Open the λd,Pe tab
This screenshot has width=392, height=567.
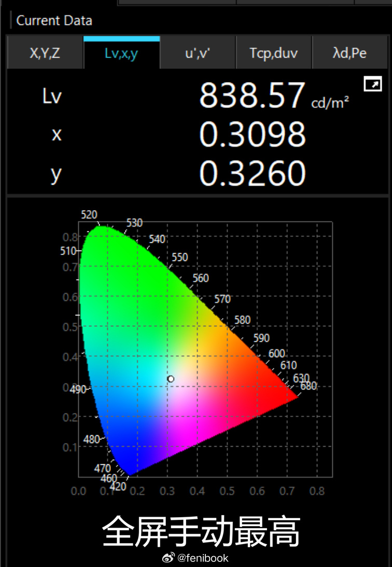pyautogui.click(x=349, y=53)
